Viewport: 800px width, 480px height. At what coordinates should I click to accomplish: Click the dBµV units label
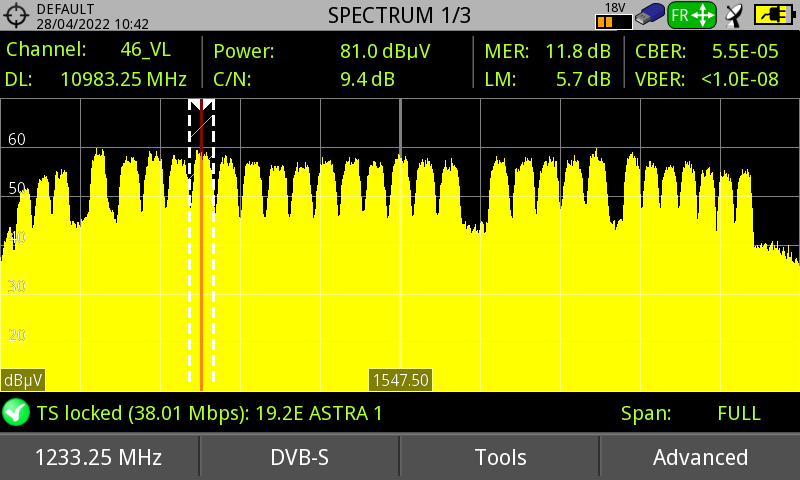click(22, 380)
